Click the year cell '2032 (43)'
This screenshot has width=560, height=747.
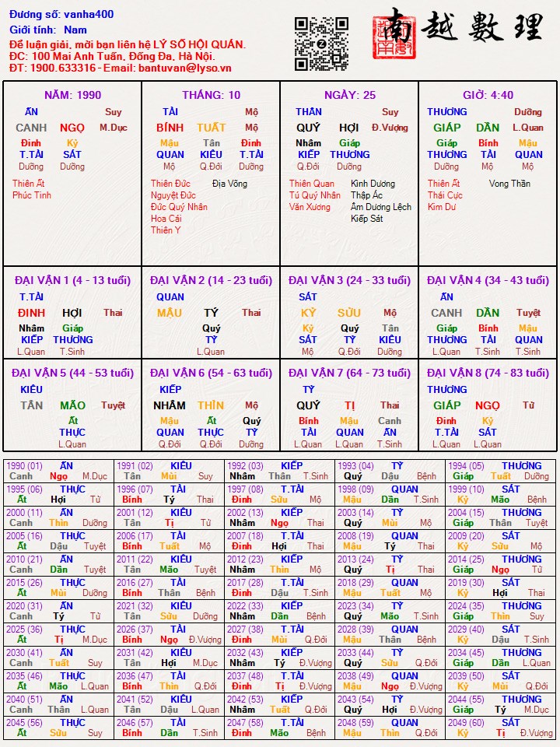[279, 658]
